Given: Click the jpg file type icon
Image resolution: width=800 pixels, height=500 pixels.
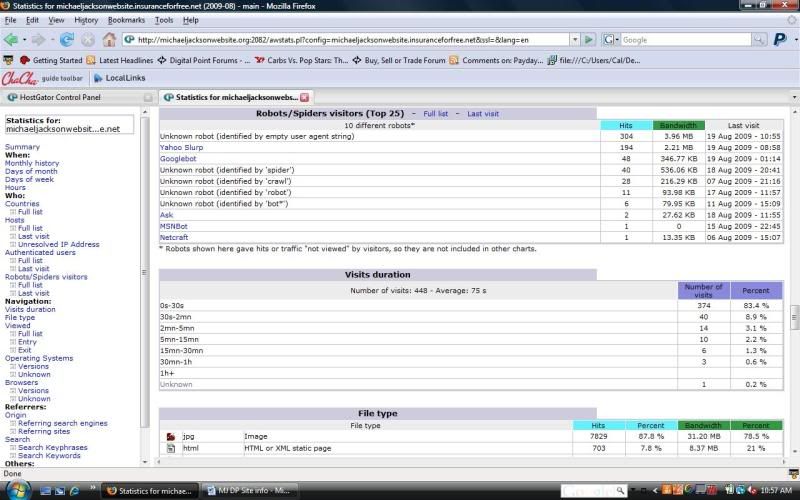Looking at the screenshot, I should [x=171, y=437].
